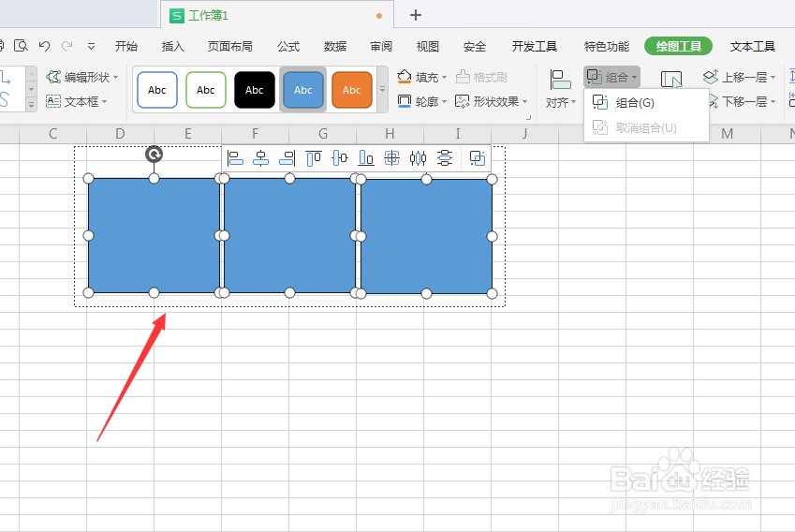Click 上移一层 bring forward button
795x532 pixels.
coord(739,77)
